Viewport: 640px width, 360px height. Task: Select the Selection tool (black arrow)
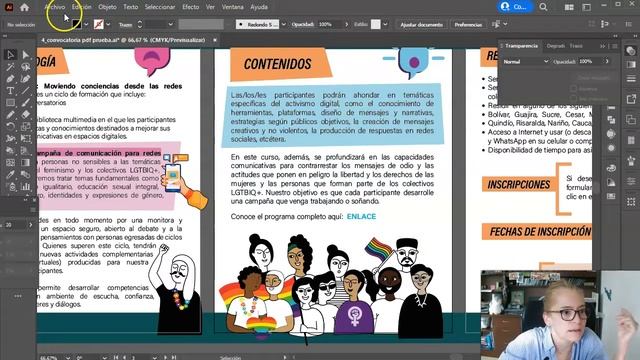(x=10, y=54)
